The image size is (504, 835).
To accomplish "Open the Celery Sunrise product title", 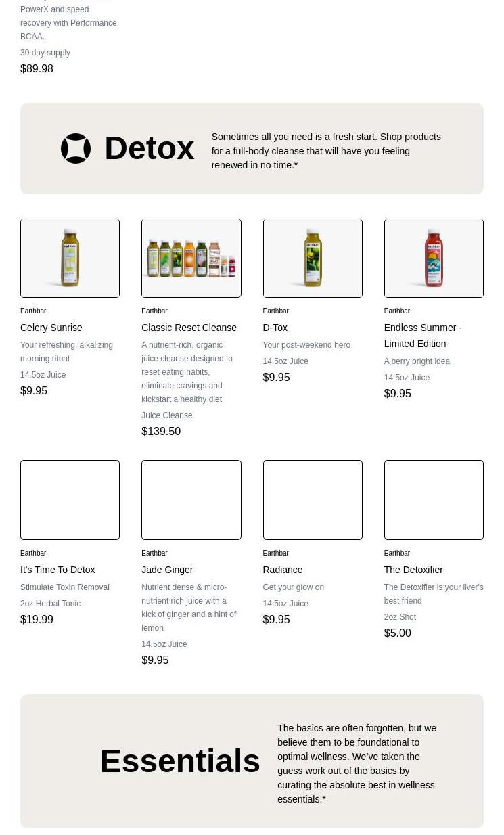I will coord(51,328).
